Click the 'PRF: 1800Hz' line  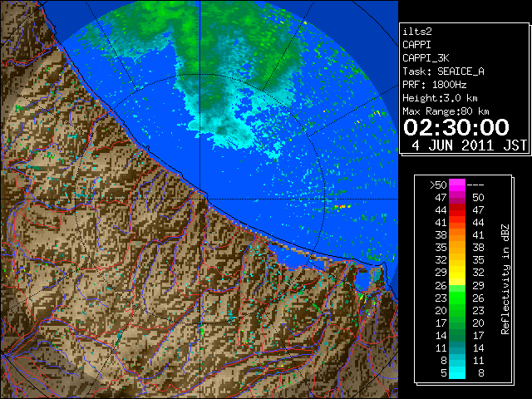point(434,85)
